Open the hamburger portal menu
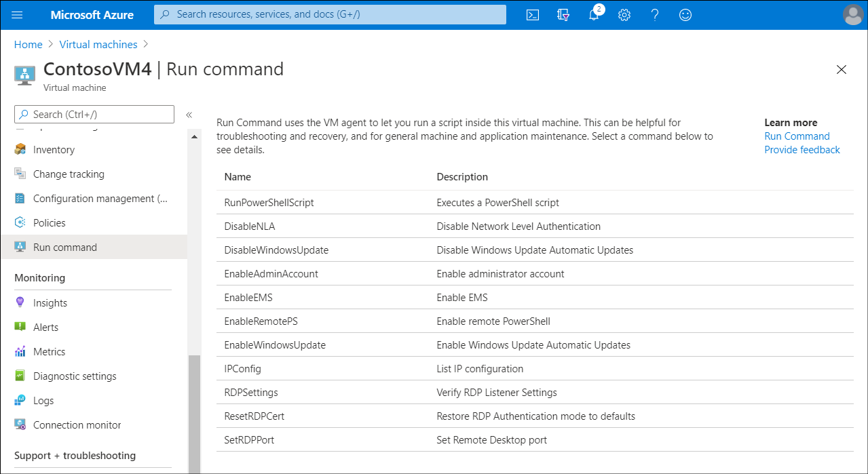The width and height of the screenshot is (868, 474). 18,15
